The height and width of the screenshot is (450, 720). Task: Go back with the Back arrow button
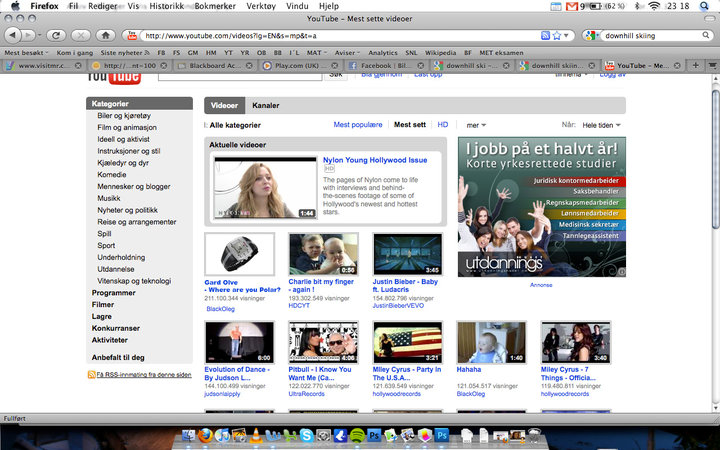tap(12, 35)
